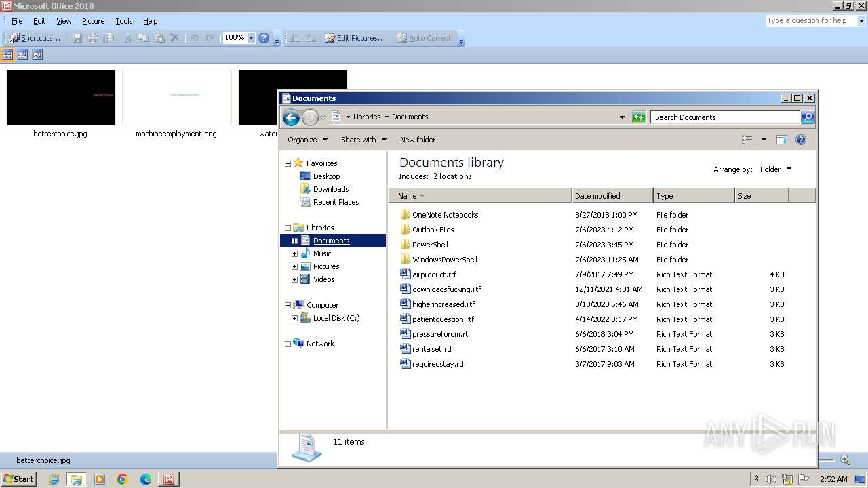Image resolution: width=868 pixels, height=488 pixels.
Task: Click the Delete X icon in toolbar
Action: coord(175,38)
